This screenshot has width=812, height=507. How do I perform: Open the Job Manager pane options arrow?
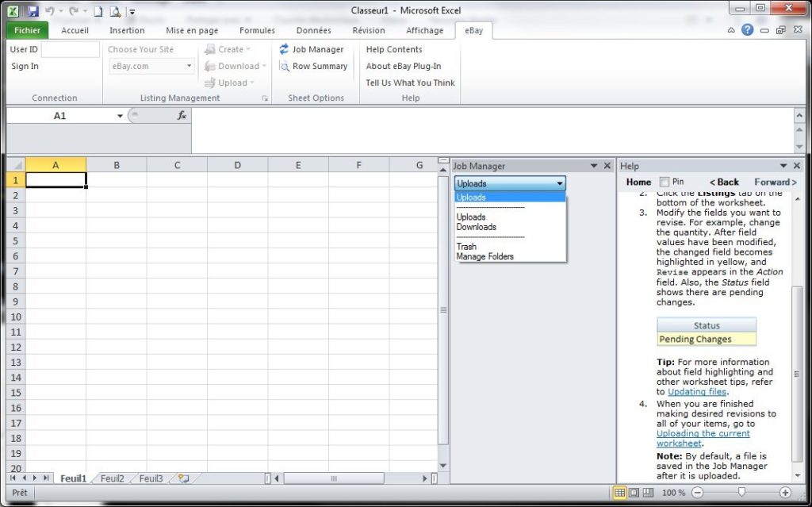pos(594,165)
